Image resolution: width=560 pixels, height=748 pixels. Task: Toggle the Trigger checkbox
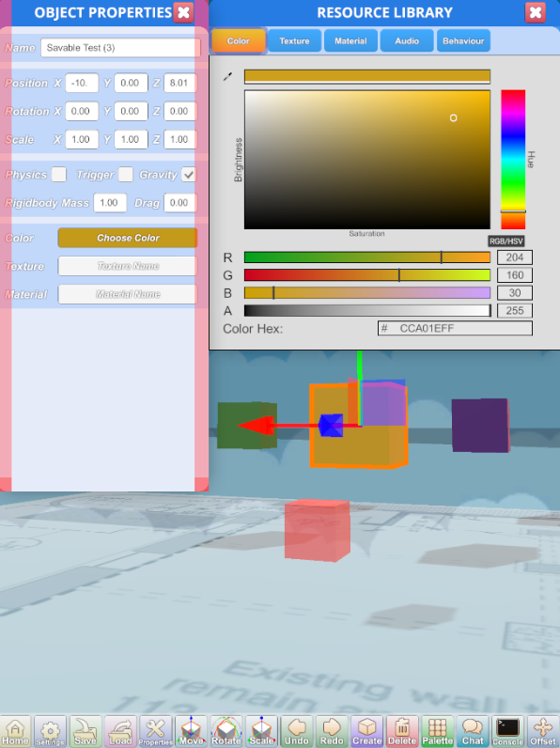click(x=126, y=175)
